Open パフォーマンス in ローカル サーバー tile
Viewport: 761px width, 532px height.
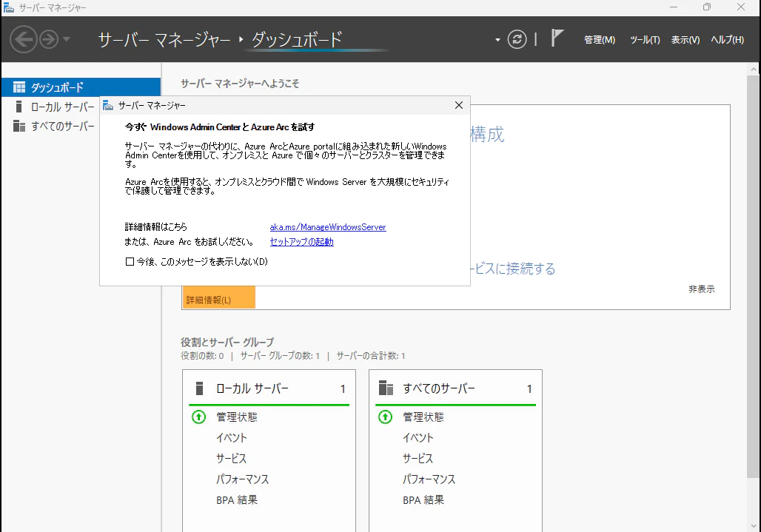tap(242, 479)
